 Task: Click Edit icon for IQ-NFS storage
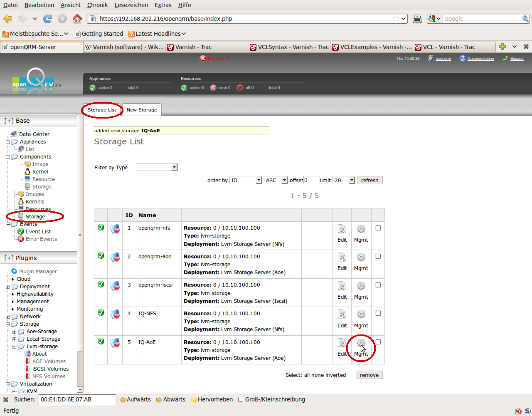(342, 314)
